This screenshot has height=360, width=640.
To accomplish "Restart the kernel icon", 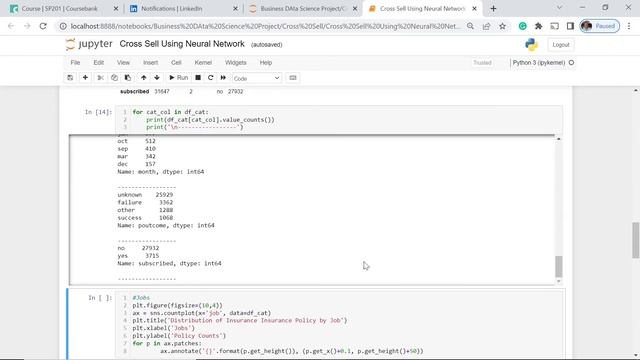I will [211, 78].
